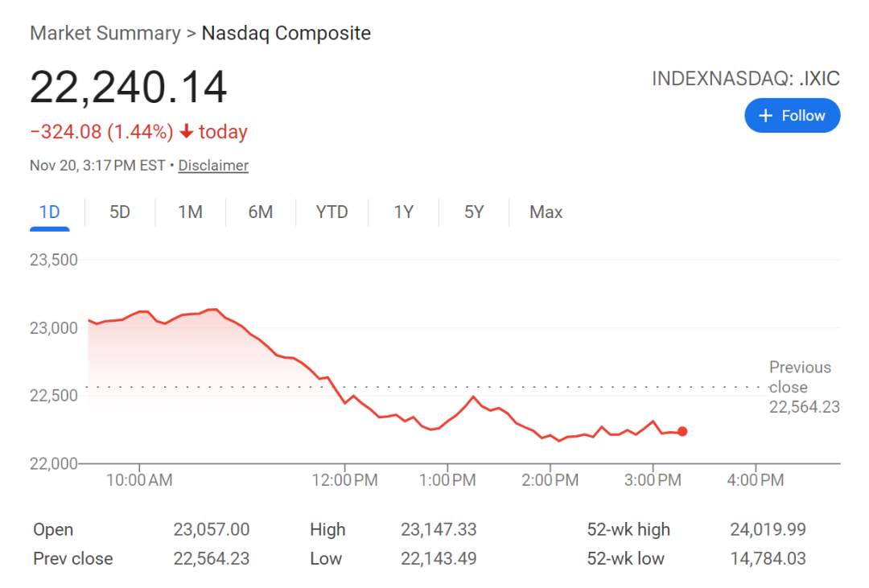Select the Max time range tab

click(x=546, y=212)
